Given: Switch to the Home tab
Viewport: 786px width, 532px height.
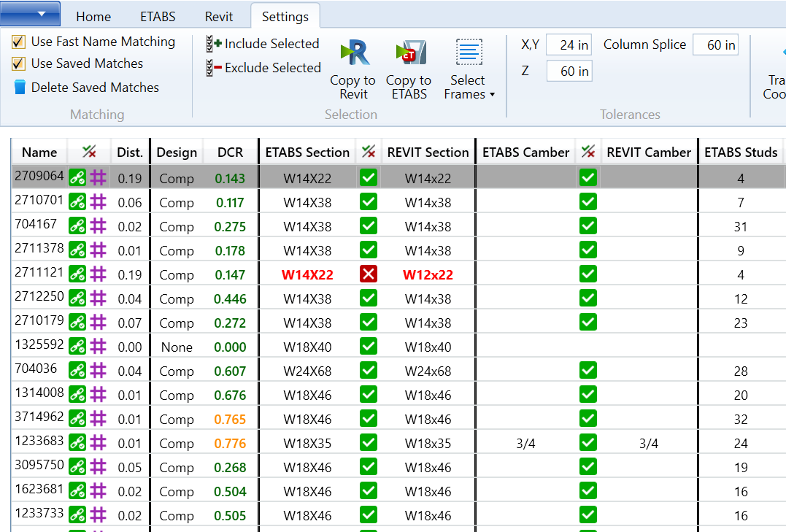Looking at the screenshot, I should click(x=93, y=17).
